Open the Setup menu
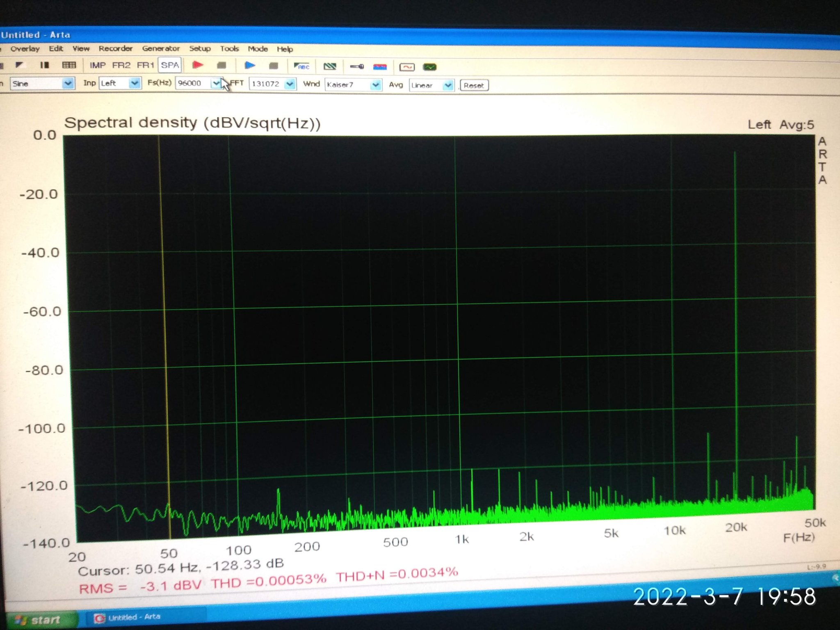This screenshot has width=840, height=630. click(200, 49)
